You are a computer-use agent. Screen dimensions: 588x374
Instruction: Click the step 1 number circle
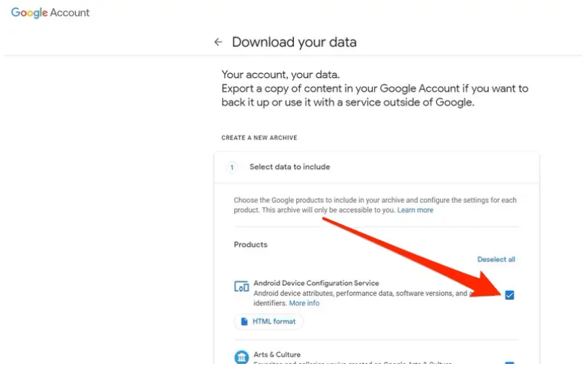click(x=232, y=167)
